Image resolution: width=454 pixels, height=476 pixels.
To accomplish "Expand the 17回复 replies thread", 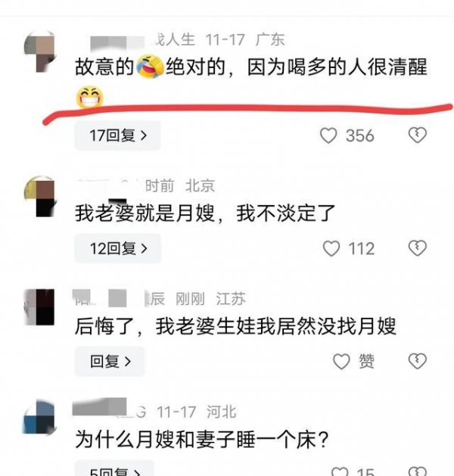I will tap(118, 135).
